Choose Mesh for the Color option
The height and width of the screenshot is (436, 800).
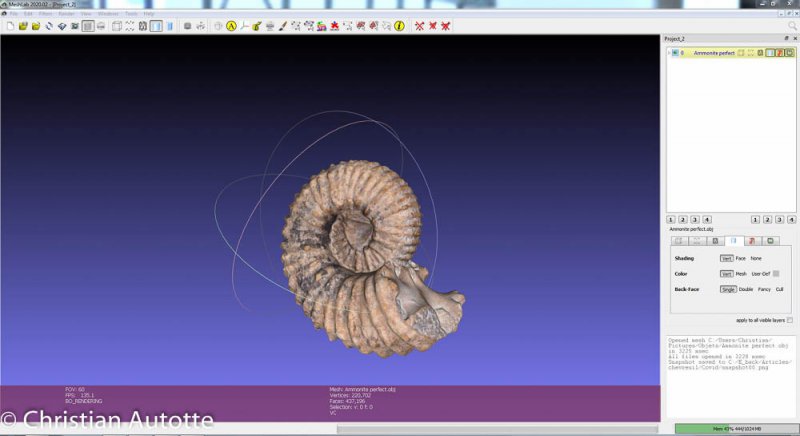point(741,273)
